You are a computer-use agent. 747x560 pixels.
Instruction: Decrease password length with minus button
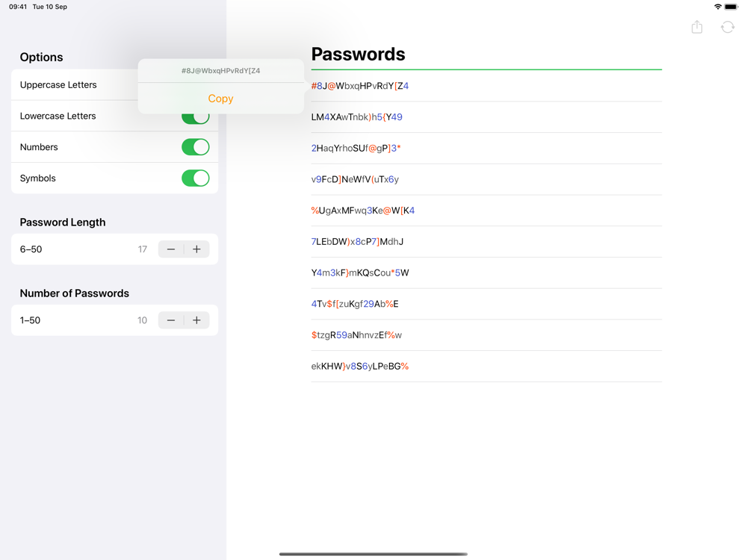171,249
